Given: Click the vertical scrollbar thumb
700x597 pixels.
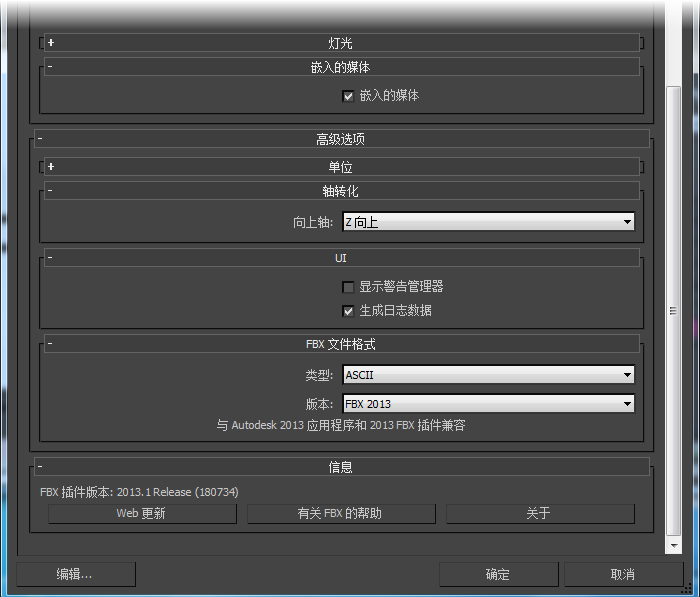Looking at the screenshot, I should pos(674,310).
